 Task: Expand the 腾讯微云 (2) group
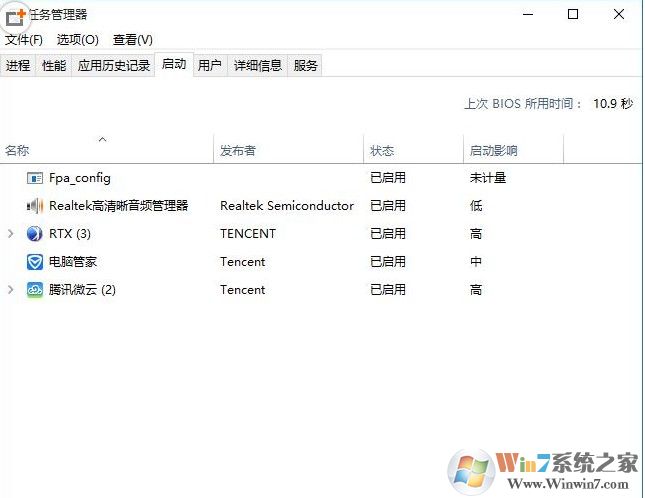coord(11,290)
